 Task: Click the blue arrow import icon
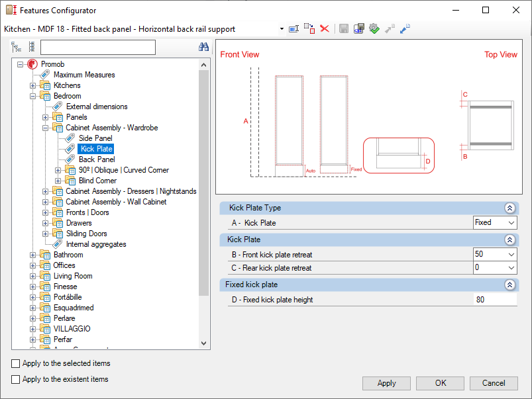[x=405, y=29]
